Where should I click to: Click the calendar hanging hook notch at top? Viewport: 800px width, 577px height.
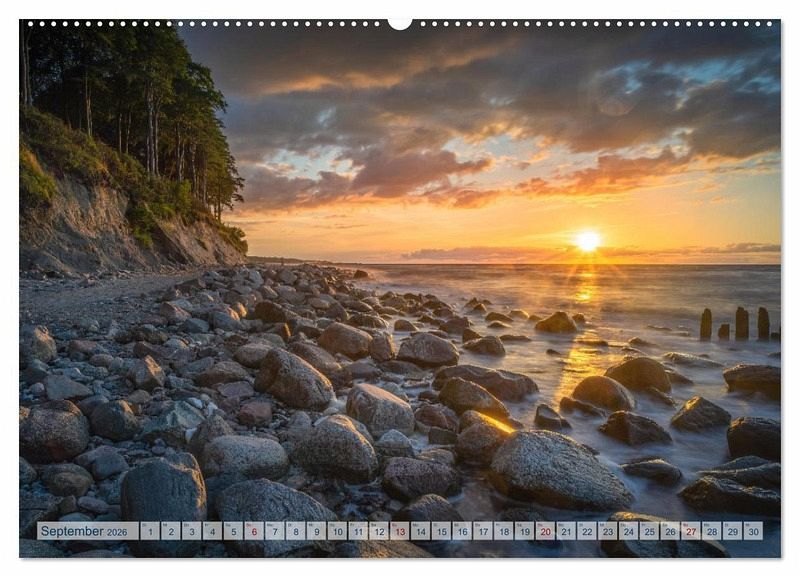point(400,22)
